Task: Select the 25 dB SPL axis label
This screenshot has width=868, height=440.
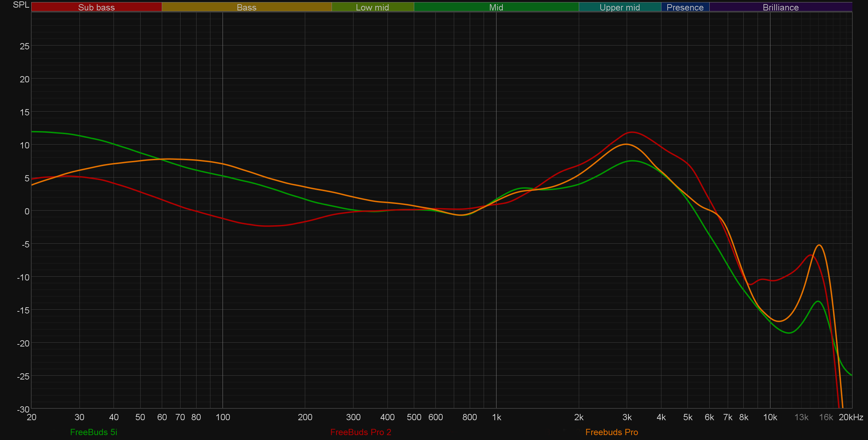Action: [25, 46]
